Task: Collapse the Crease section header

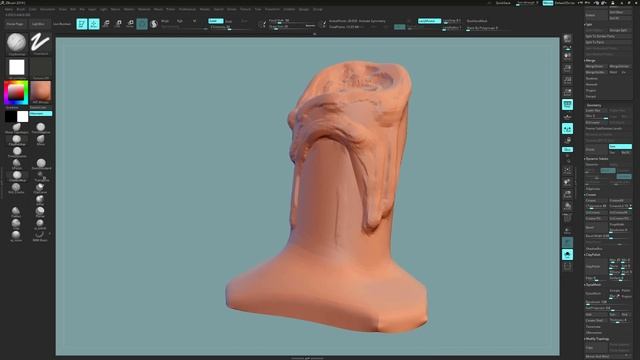Action: 591,195
